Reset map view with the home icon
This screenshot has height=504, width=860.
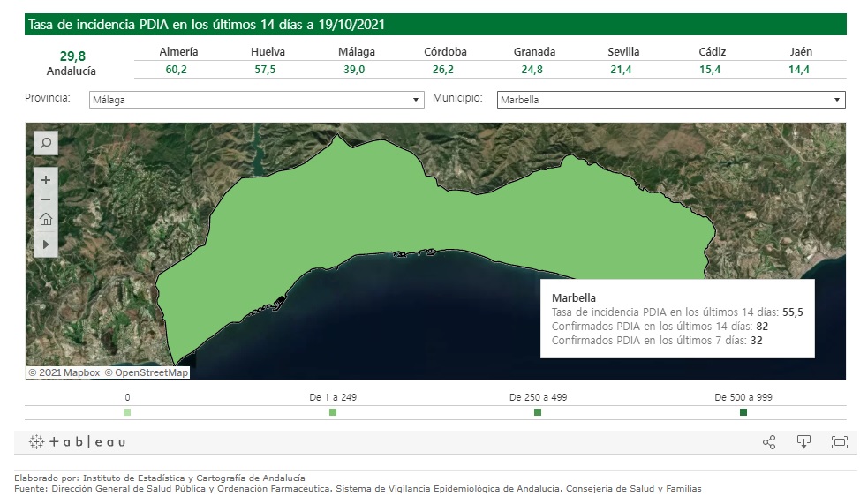coord(46,220)
